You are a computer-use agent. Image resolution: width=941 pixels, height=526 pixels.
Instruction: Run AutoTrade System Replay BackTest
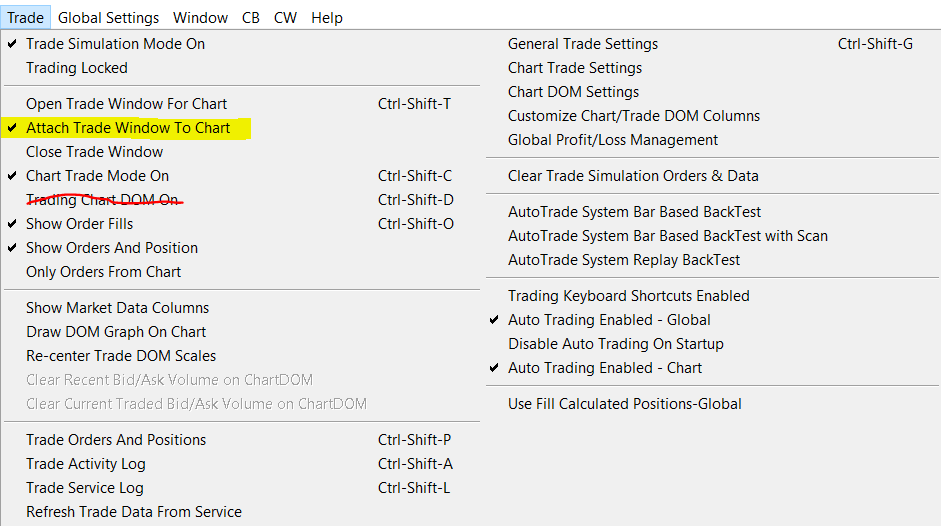click(624, 260)
